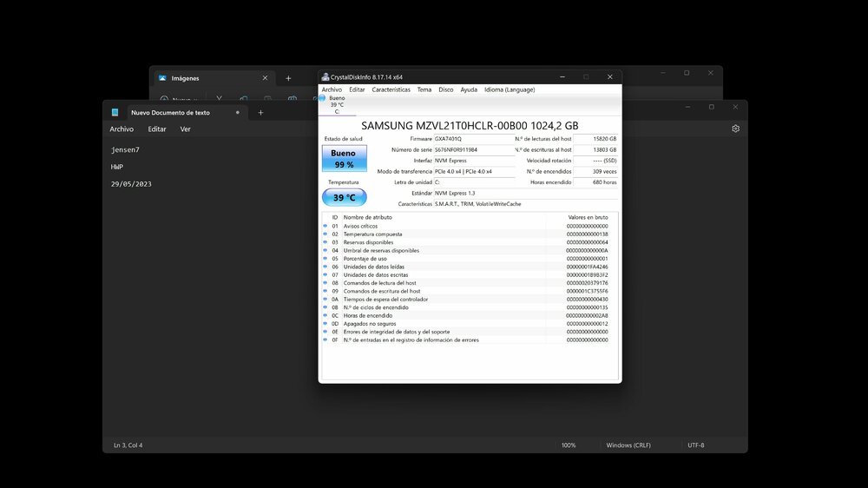Add new tab in Notepad

[x=260, y=112]
